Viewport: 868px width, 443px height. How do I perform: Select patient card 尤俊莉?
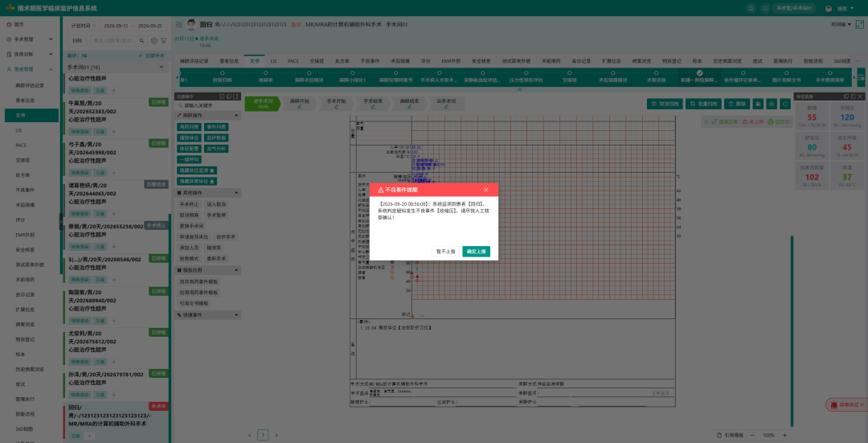point(117,347)
